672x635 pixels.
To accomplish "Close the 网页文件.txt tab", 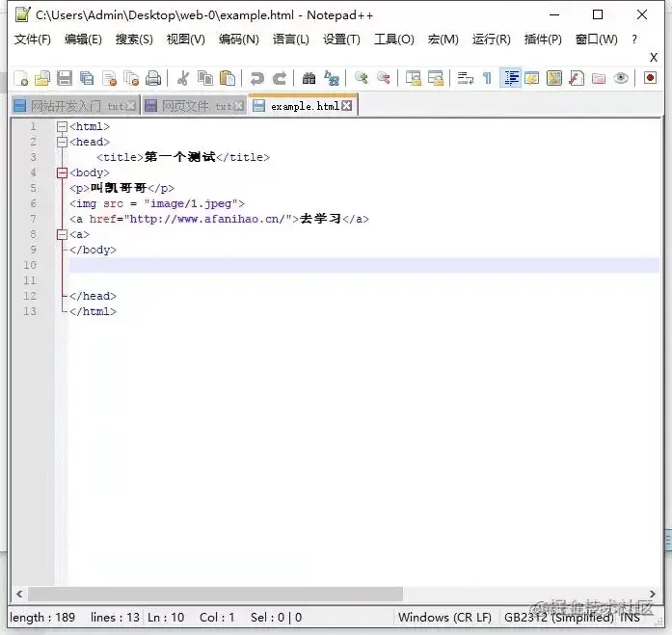I will tap(239, 106).
